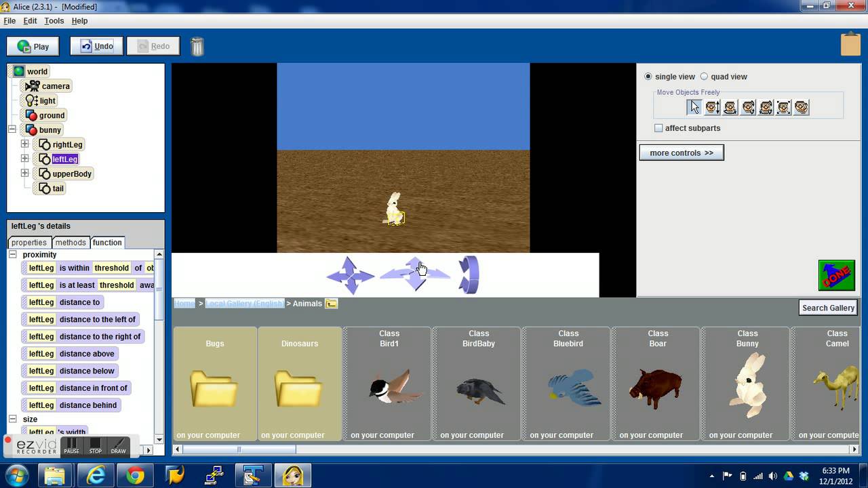
Task: Collapse the proximity functions section
Action: 12,255
